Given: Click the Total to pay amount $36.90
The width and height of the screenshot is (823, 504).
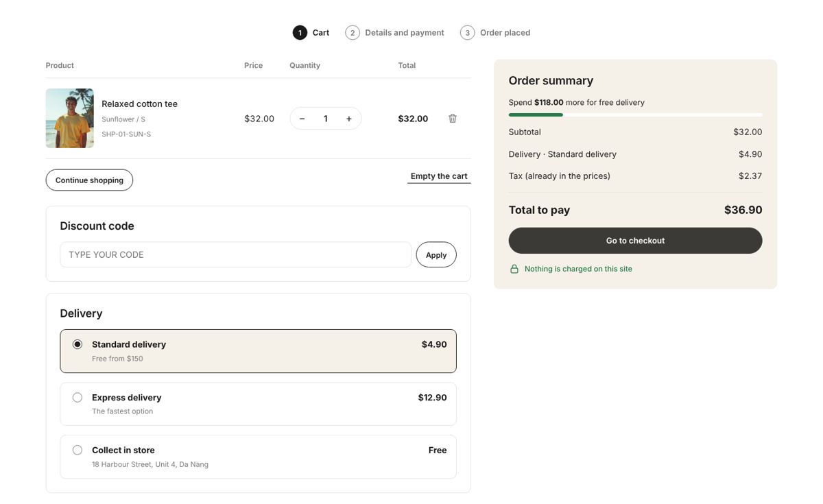Looking at the screenshot, I should tap(743, 210).
